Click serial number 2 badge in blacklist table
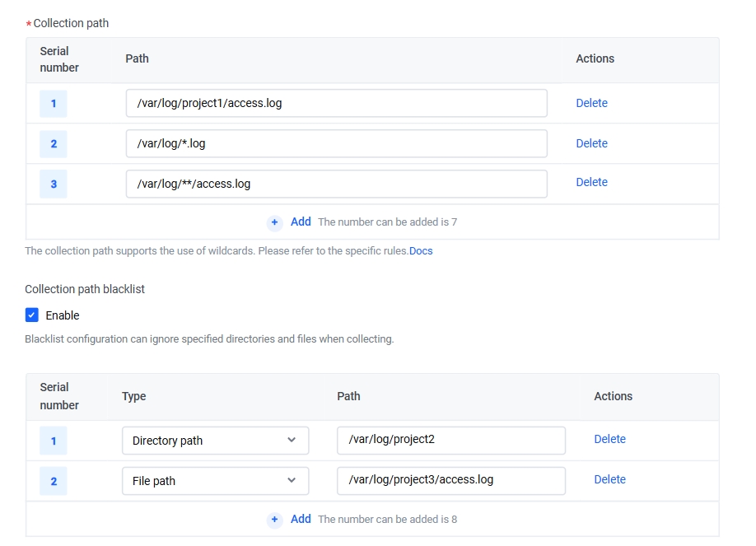This screenshot has height=546, width=756. point(54,481)
